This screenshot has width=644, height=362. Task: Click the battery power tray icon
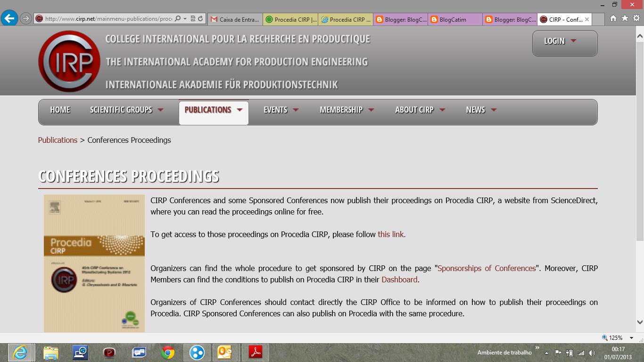click(x=569, y=353)
